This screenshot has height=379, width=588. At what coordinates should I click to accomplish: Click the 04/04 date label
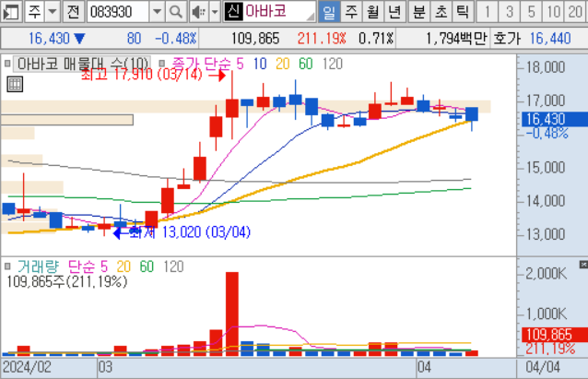tap(543, 367)
